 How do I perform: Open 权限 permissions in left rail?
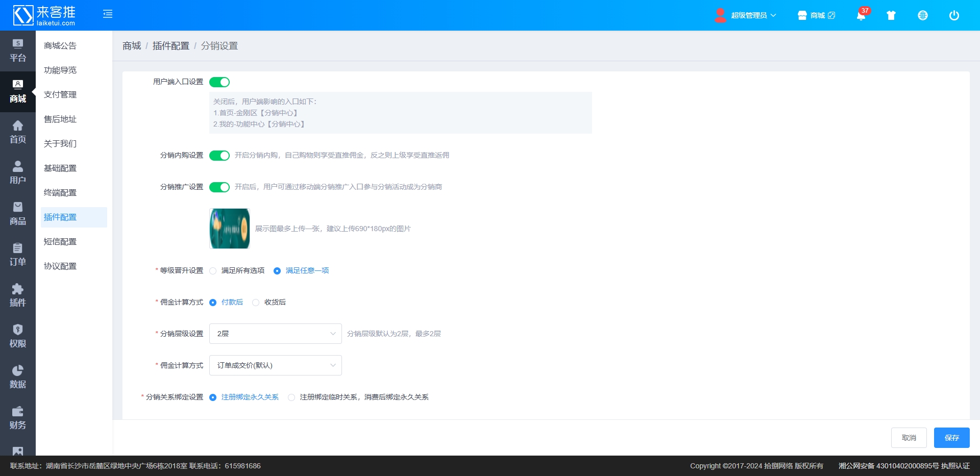point(18,336)
